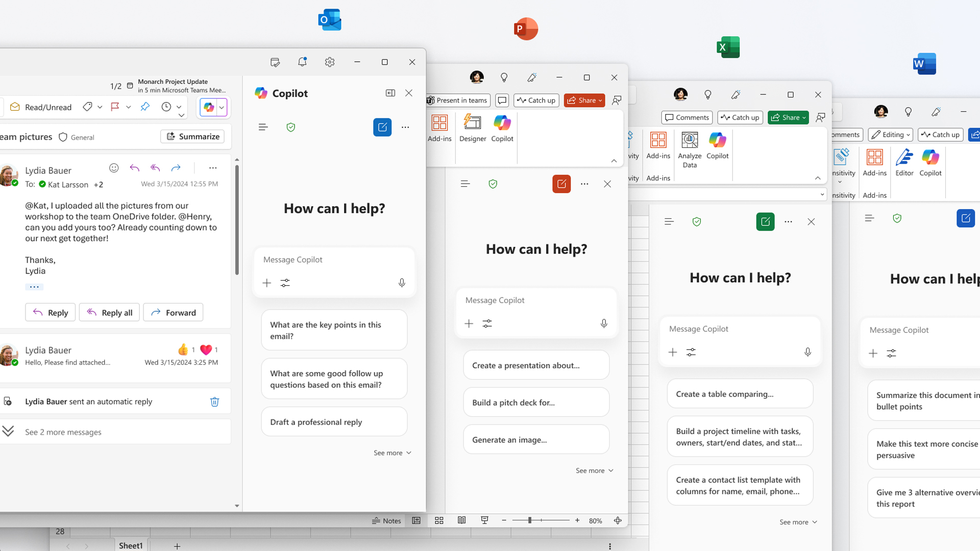
Task: Click Catch up in PowerPoint window
Action: click(x=536, y=101)
